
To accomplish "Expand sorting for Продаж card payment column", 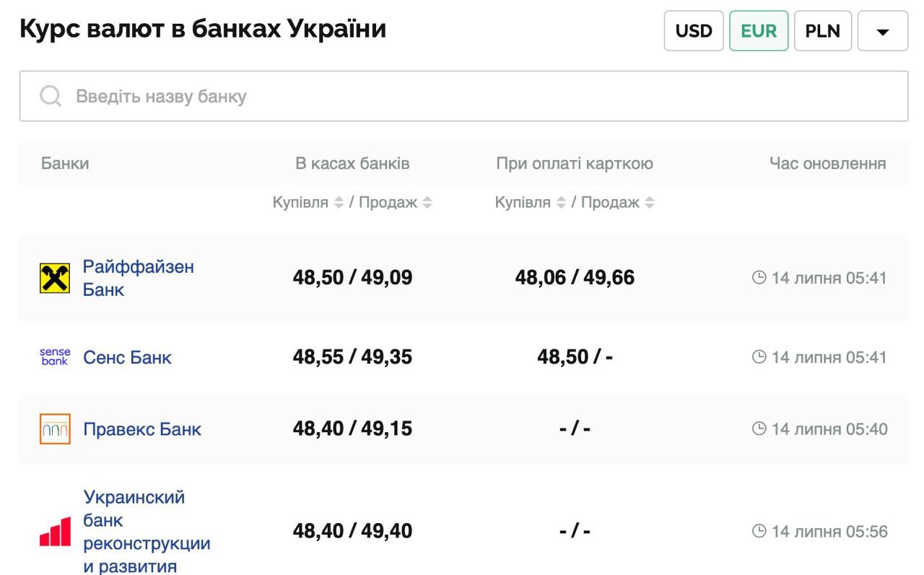I will click(650, 203).
